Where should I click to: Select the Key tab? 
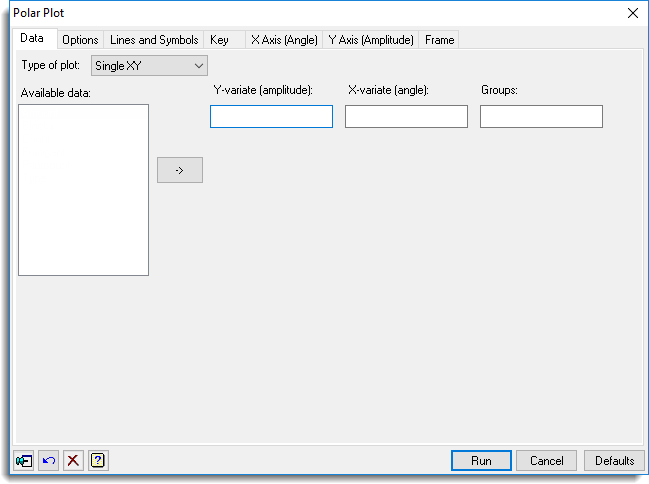(x=220, y=40)
